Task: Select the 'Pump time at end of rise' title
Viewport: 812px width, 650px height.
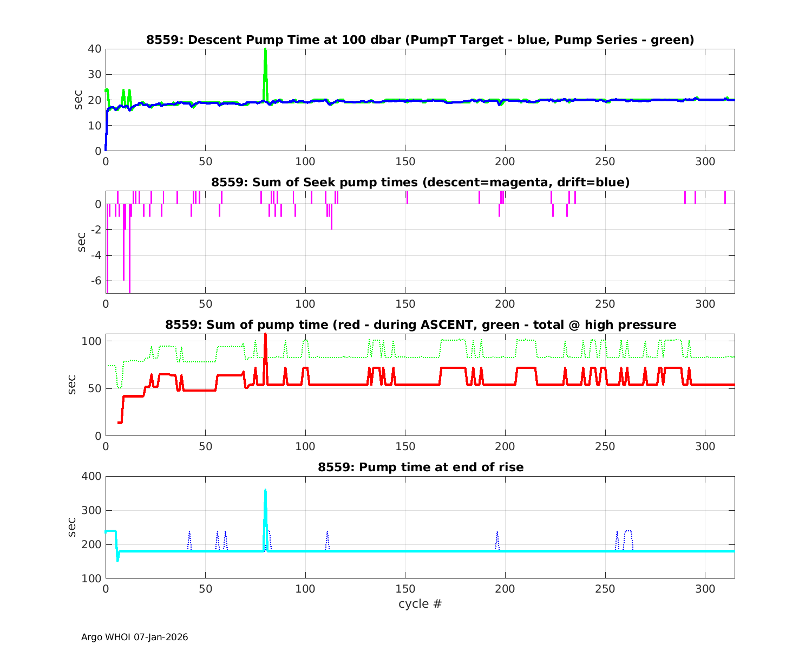Action: [420, 467]
